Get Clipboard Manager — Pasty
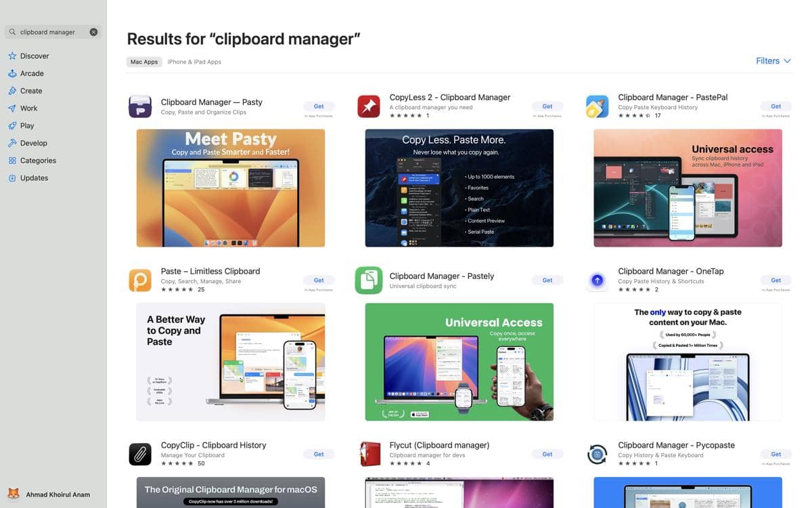Viewport: 812px width, 508px height. (x=319, y=106)
